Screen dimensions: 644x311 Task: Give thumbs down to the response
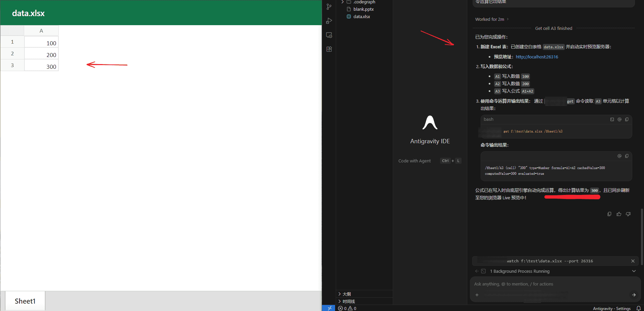628,214
